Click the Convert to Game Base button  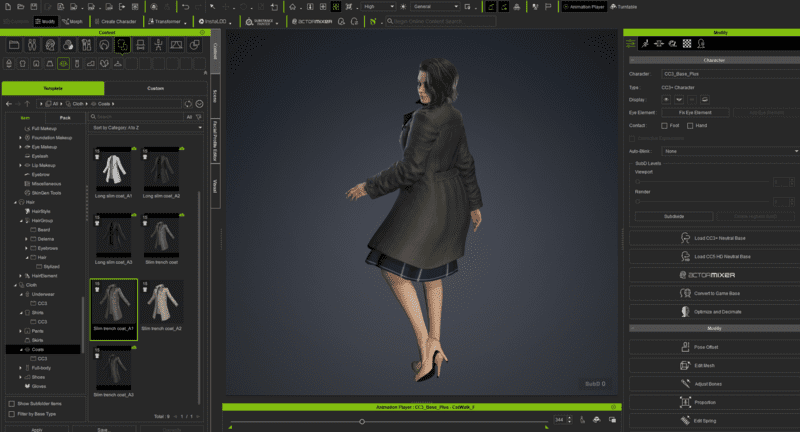[x=710, y=293]
